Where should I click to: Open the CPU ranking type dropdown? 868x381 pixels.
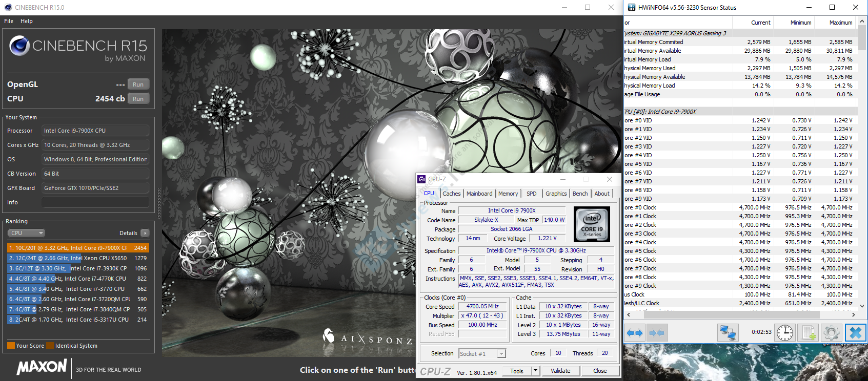pos(27,233)
